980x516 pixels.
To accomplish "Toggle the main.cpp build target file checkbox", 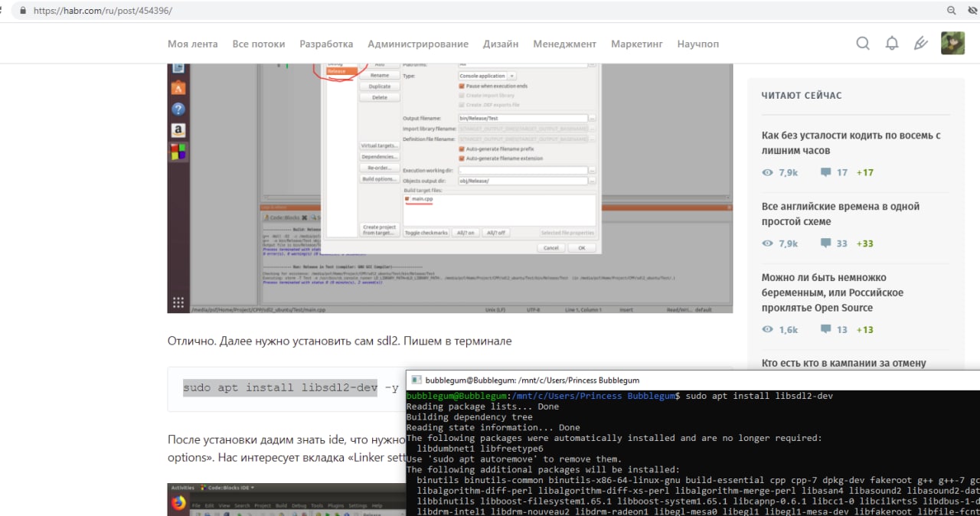I will pyautogui.click(x=408, y=199).
